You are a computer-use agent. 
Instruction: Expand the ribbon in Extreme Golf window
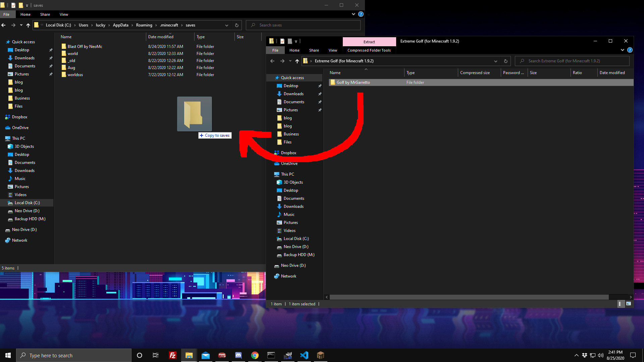click(623, 50)
